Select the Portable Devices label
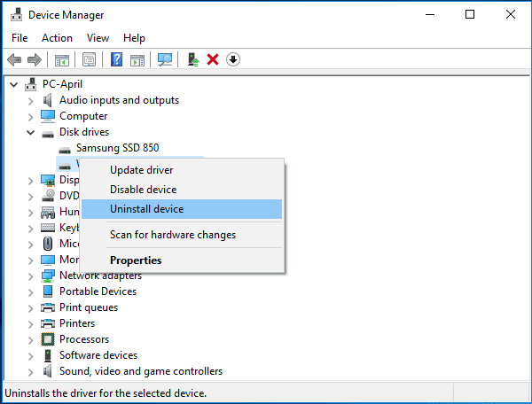This screenshot has height=404, width=532. [x=98, y=291]
